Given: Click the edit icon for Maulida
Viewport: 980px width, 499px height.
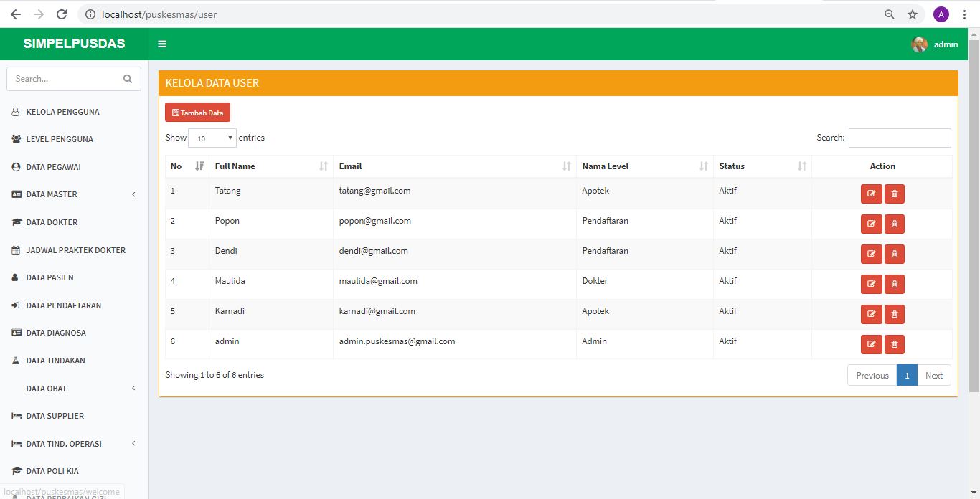Looking at the screenshot, I should (x=871, y=284).
